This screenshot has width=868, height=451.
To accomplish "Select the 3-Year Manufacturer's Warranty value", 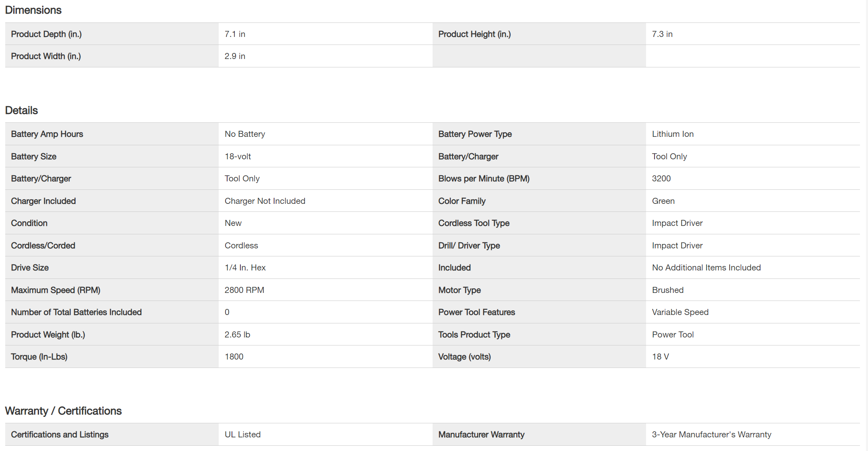I will click(711, 435).
